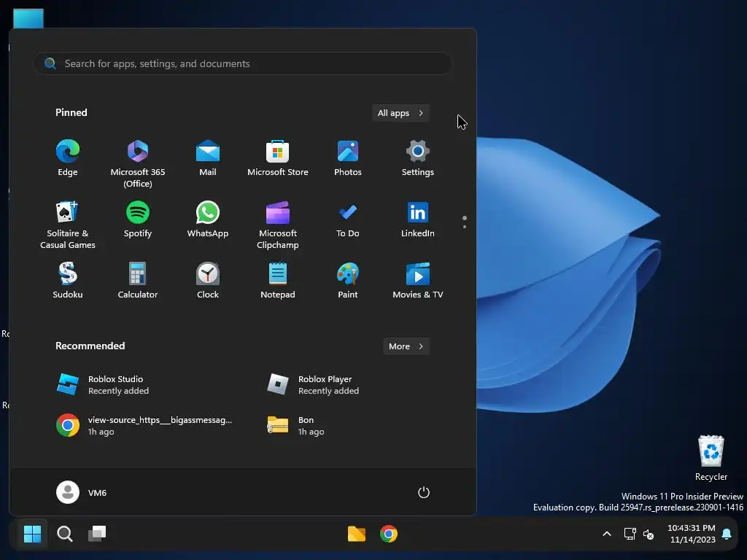Click the Windows Start button on taskbar
The width and height of the screenshot is (747, 560).
tap(32, 534)
